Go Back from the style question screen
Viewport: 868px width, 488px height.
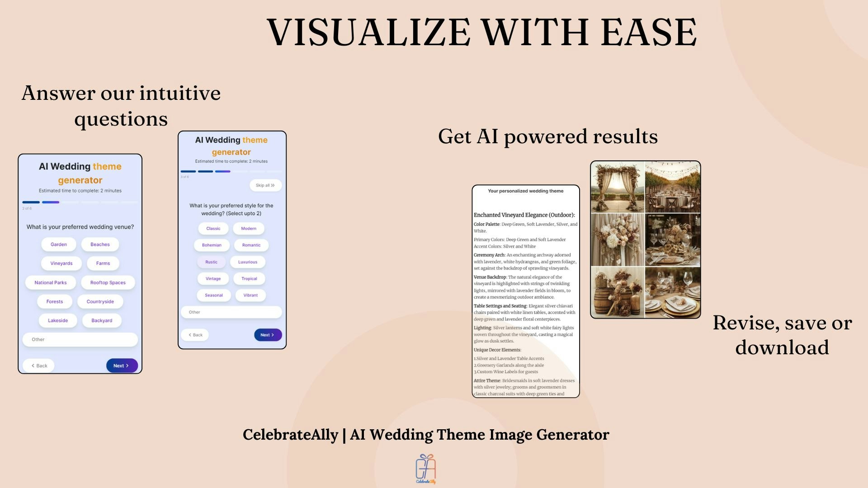point(195,335)
